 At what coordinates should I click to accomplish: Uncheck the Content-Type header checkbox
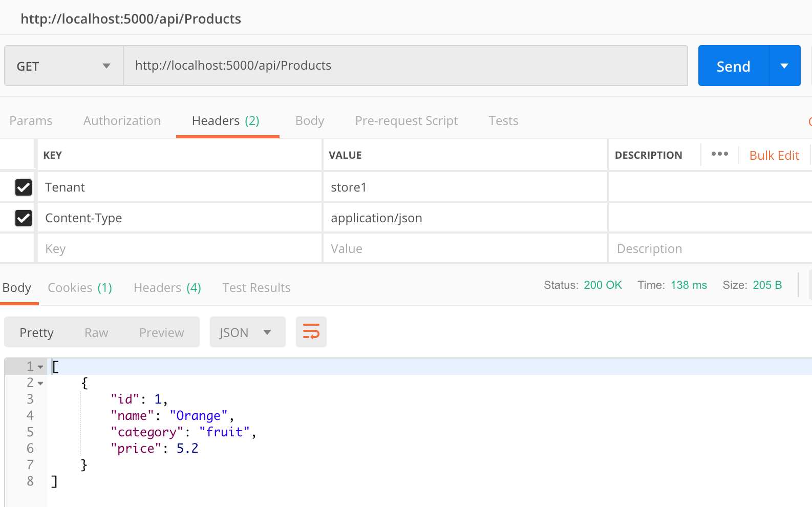coord(24,218)
